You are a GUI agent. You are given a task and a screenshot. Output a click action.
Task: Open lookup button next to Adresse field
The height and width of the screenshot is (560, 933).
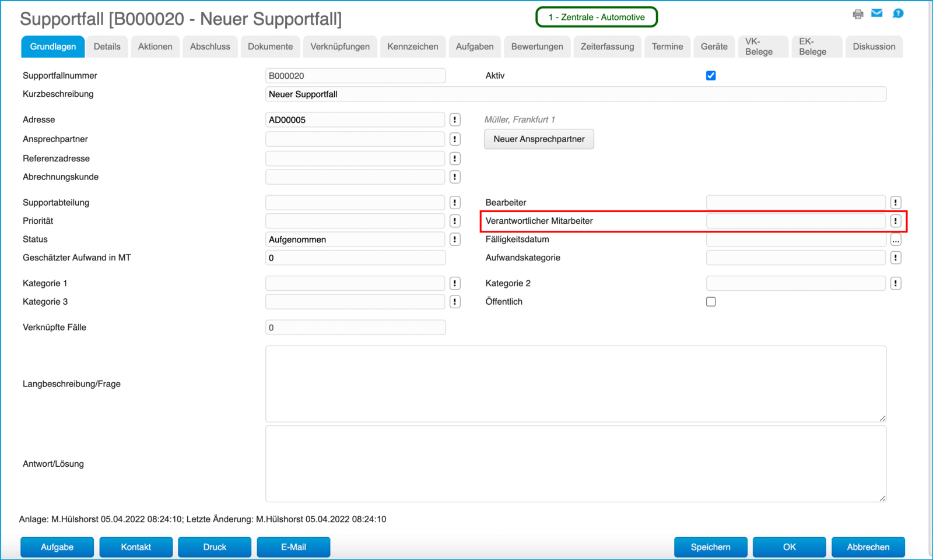[455, 120]
